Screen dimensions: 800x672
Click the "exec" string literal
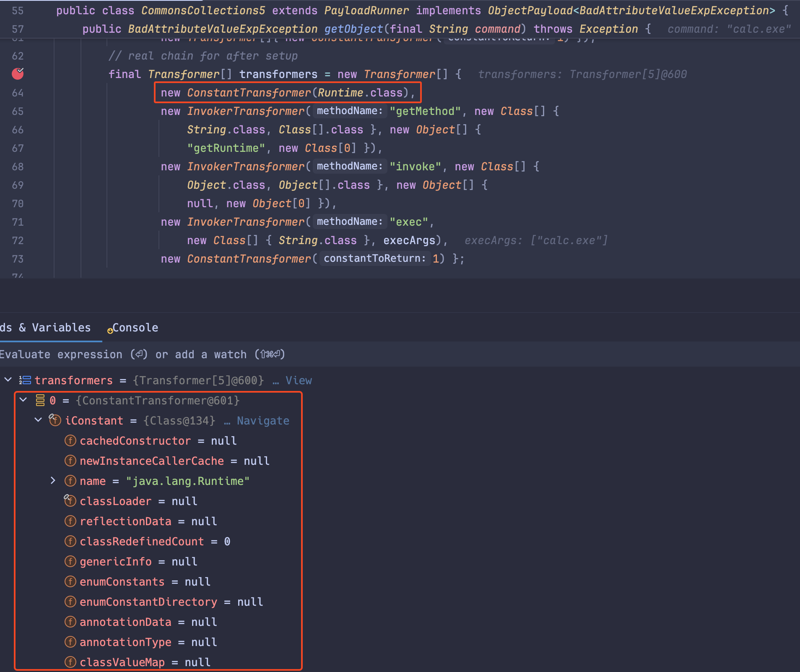(409, 222)
